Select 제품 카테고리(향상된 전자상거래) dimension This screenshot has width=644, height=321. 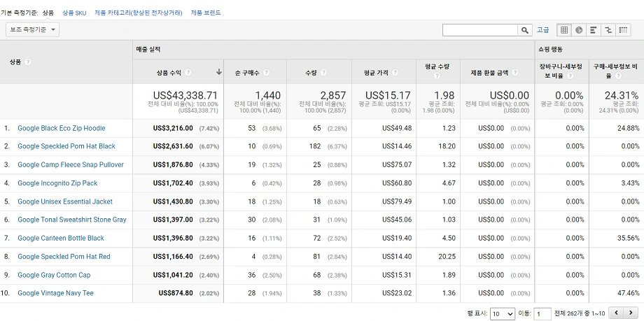pyautogui.click(x=139, y=13)
